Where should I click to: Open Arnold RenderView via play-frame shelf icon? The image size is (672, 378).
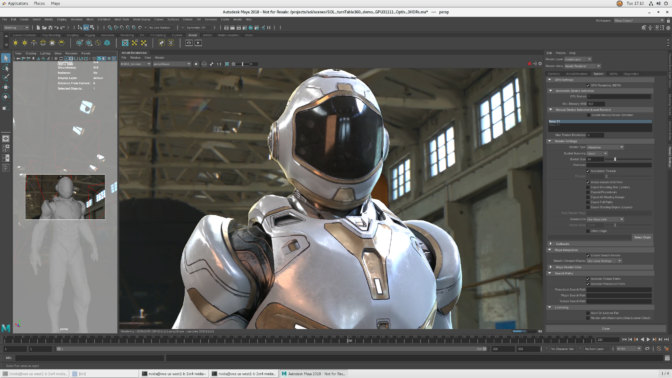pos(198,43)
